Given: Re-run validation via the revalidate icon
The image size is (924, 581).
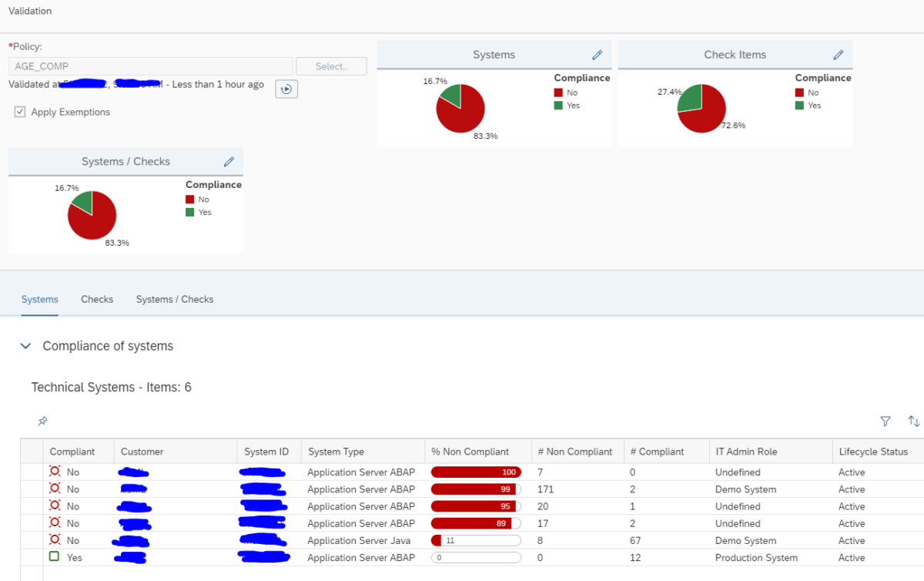Looking at the screenshot, I should (x=286, y=89).
